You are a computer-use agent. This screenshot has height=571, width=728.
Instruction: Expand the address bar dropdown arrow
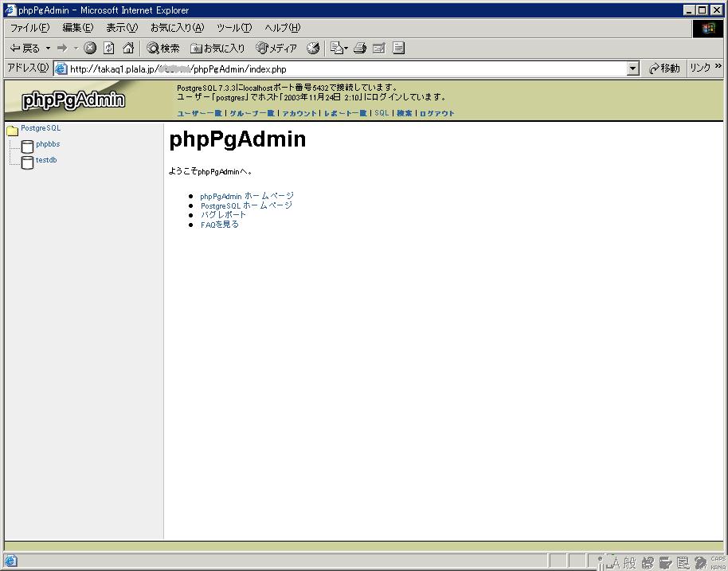(633, 69)
